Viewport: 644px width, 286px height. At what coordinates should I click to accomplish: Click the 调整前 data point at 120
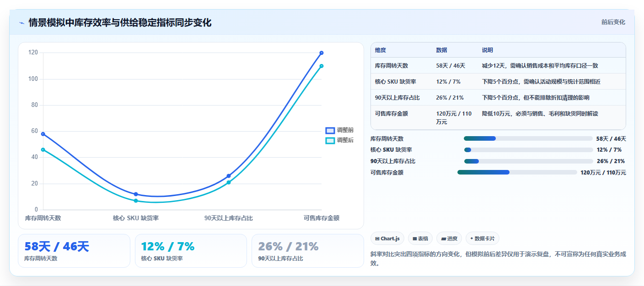coord(322,53)
